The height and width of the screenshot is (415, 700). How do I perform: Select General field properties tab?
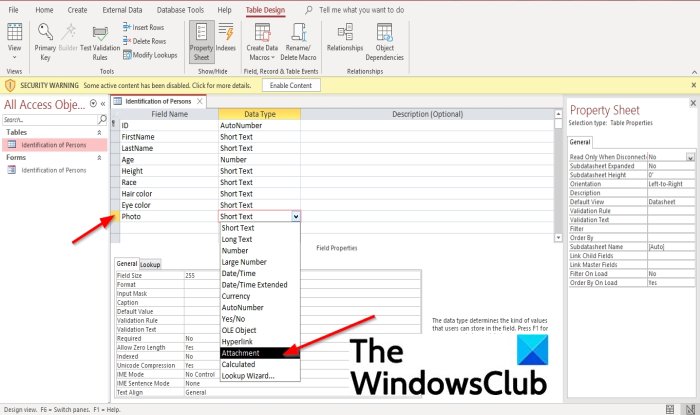127,264
